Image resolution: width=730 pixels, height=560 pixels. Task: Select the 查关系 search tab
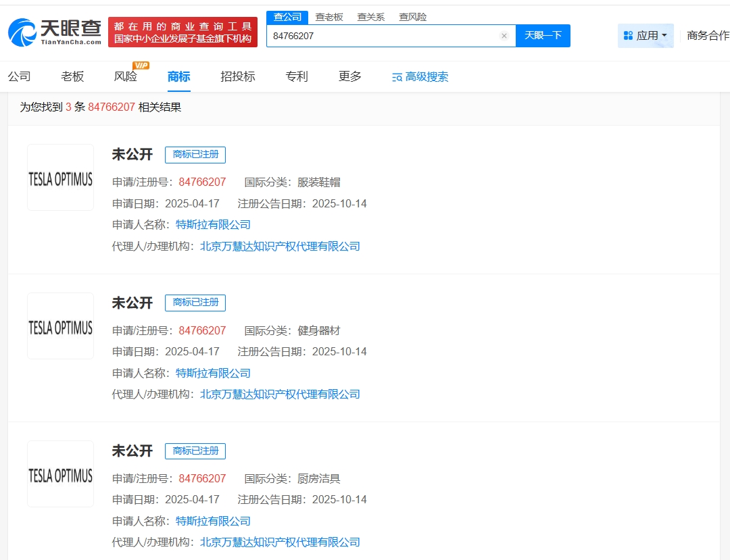(x=370, y=16)
